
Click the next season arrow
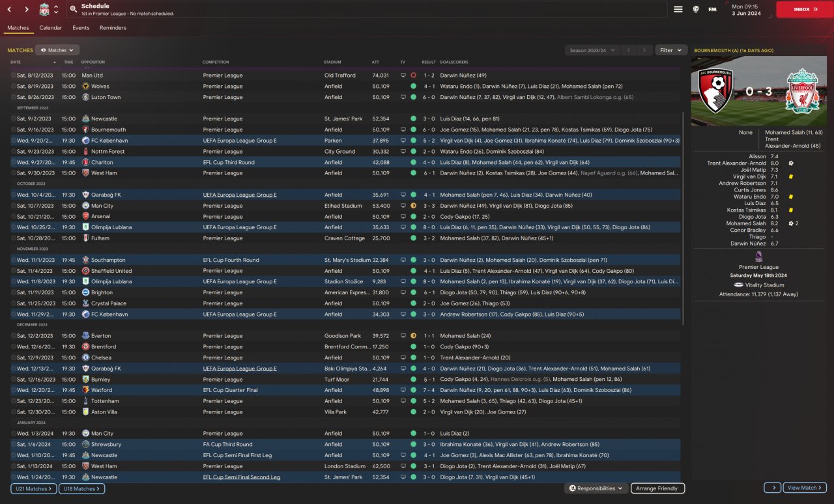tap(644, 50)
